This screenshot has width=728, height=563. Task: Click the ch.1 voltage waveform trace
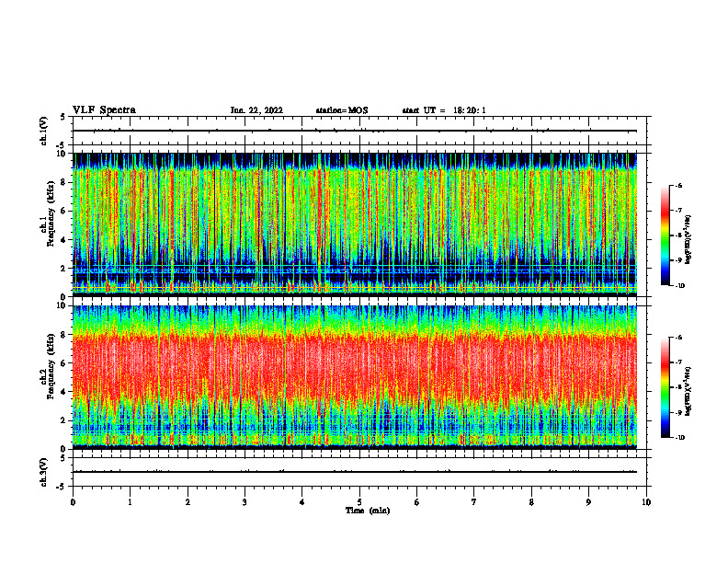[355, 131]
